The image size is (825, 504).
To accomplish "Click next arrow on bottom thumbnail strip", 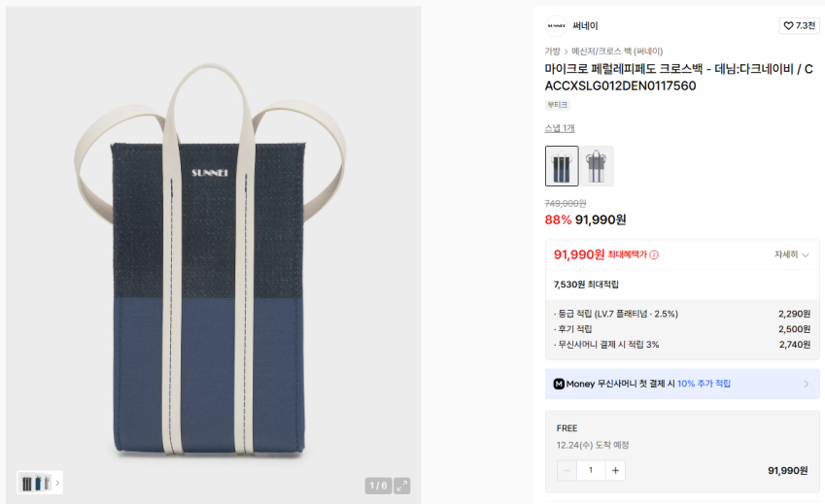I will click(57, 483).
